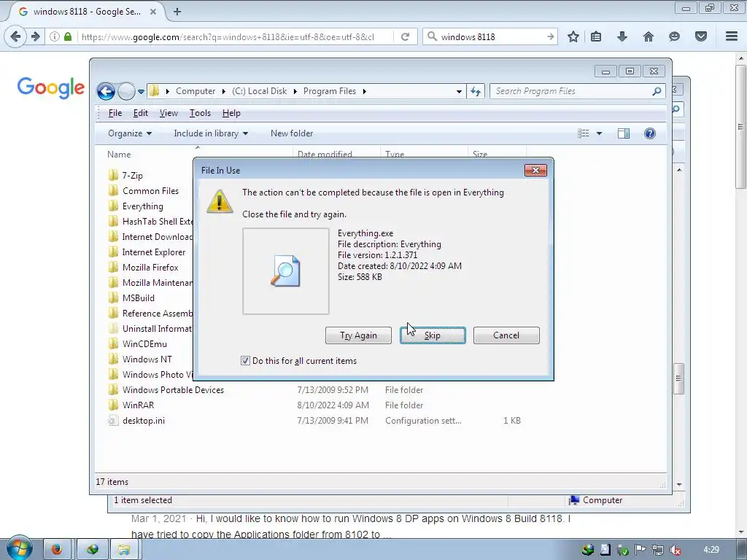
Task: Click the Google logo
Action: 51,88
